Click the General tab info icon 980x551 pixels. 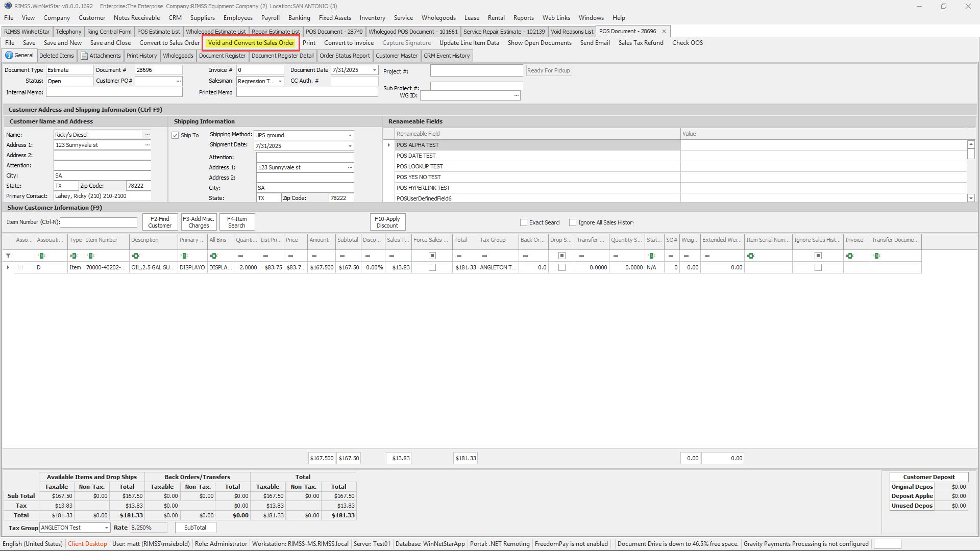(9, 55)
